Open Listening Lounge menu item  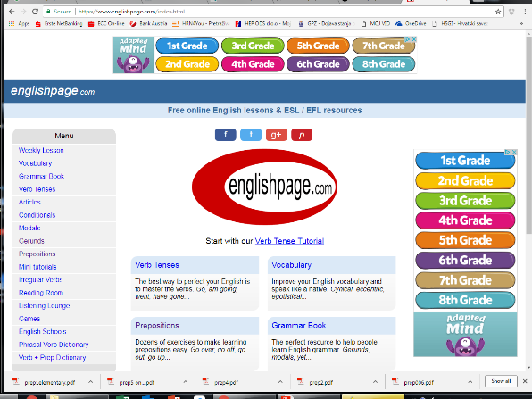tap(44, 305)
